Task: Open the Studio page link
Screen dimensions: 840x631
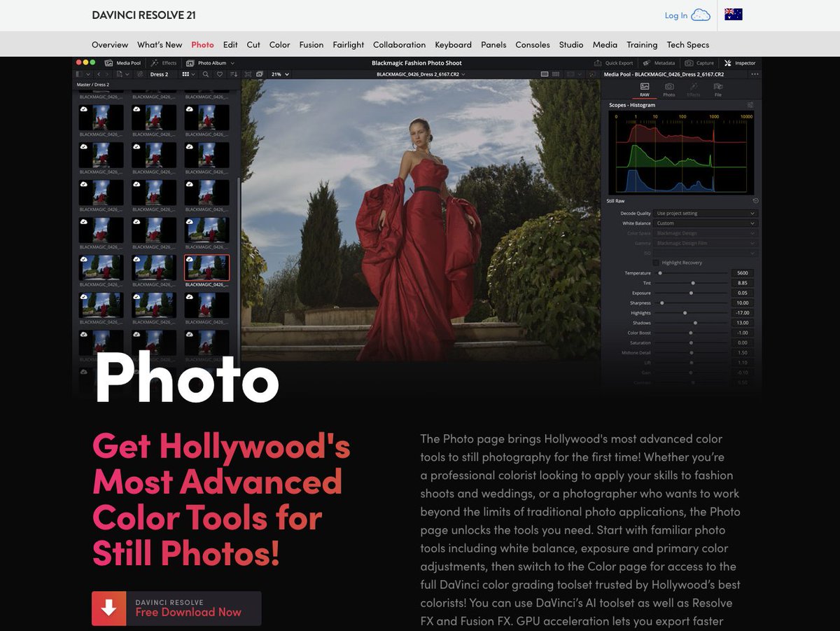Action: (x=571, y=45)
